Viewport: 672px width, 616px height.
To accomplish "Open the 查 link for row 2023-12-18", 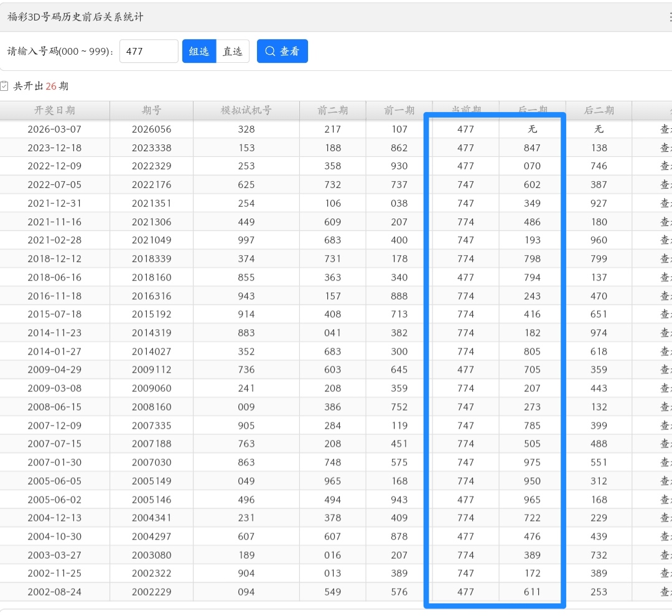I will (x=665, y=148).
